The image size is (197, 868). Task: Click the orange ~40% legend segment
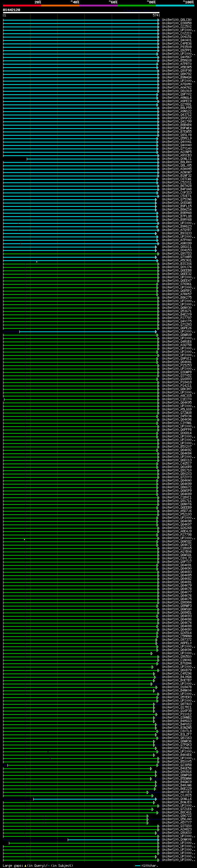click(x=60, y=6)
